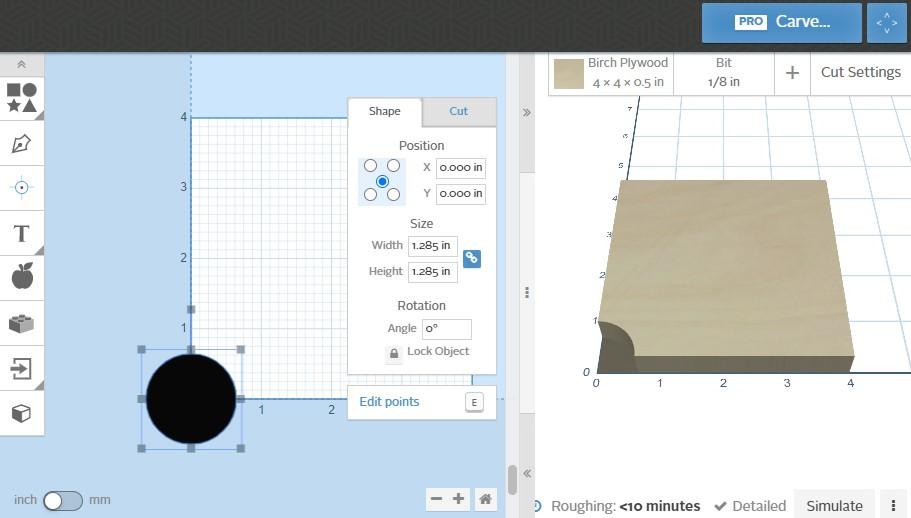This screenshot has width=911, height=518.
Task: Click the vertical scrollbar thumb of canvas
Action: point(512,480)
